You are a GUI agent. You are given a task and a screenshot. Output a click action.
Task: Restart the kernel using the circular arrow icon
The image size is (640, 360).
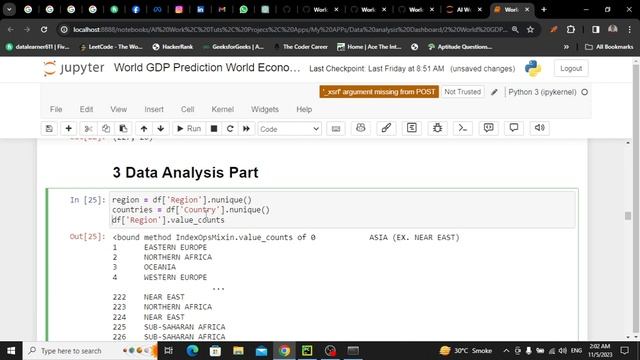click(x=230, y=129)
